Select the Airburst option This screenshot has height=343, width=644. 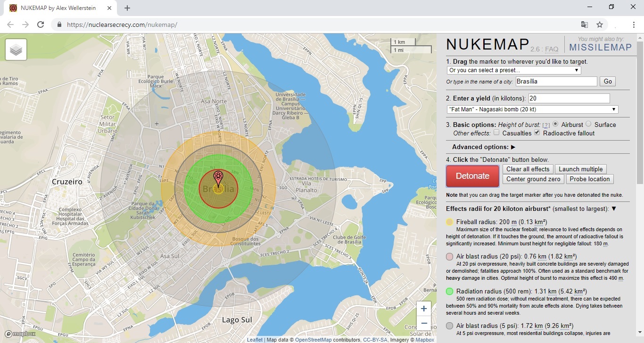click(x=556, y=124)
